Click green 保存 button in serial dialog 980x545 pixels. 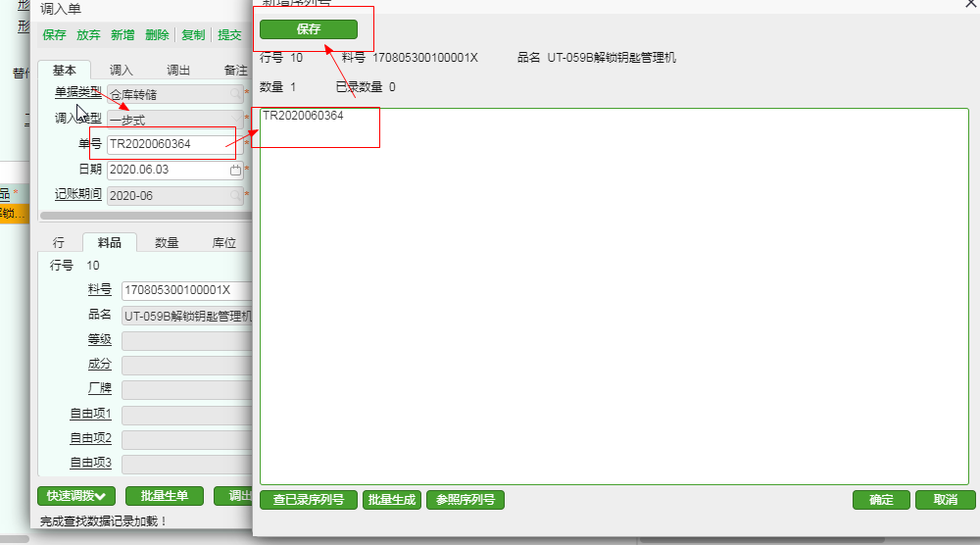(309, 29)
